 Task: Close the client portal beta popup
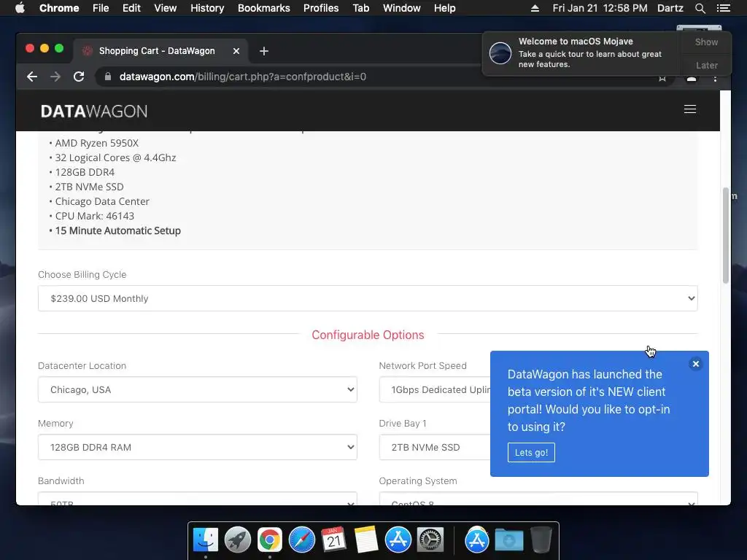695,364
